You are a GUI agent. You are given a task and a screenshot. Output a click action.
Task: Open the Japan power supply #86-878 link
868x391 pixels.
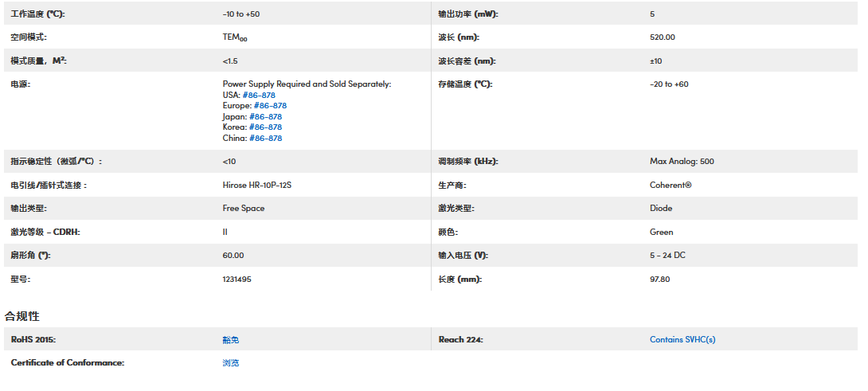(x=265, y=116)
